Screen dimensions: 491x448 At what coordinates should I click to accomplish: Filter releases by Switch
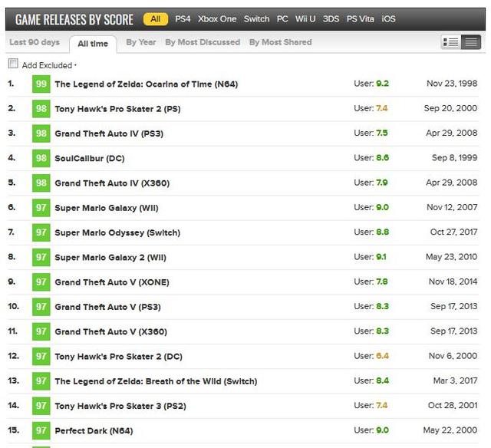coord(256,18)
